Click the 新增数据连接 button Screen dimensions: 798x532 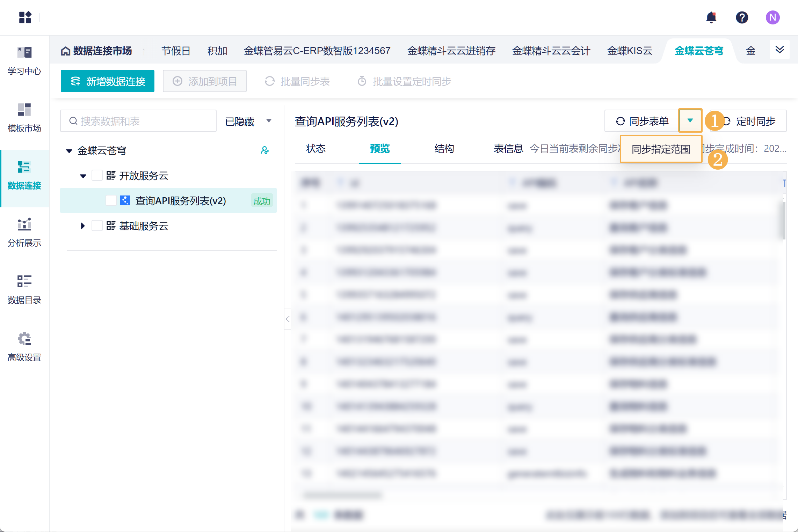[108, 81]
